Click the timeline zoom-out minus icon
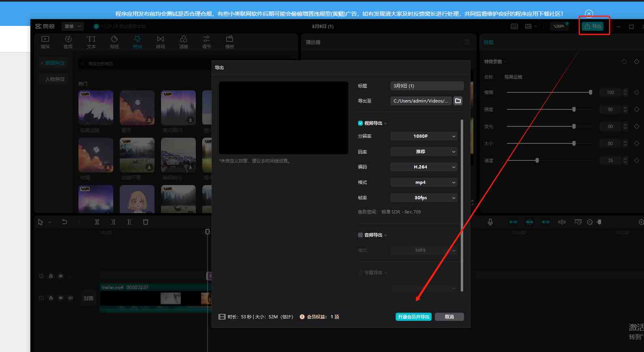Screen dimensions: 644x352 pyautogui.click(x=590, y=222)
